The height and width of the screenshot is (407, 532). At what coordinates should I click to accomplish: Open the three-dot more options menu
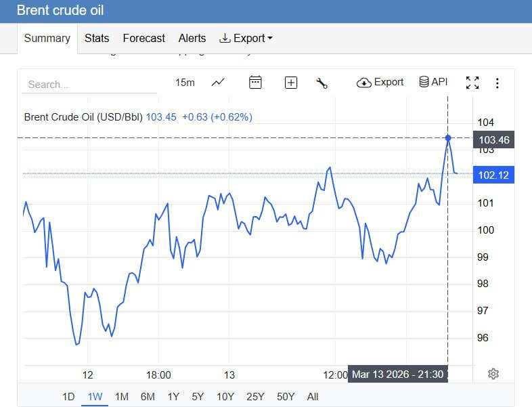(497, 83)
